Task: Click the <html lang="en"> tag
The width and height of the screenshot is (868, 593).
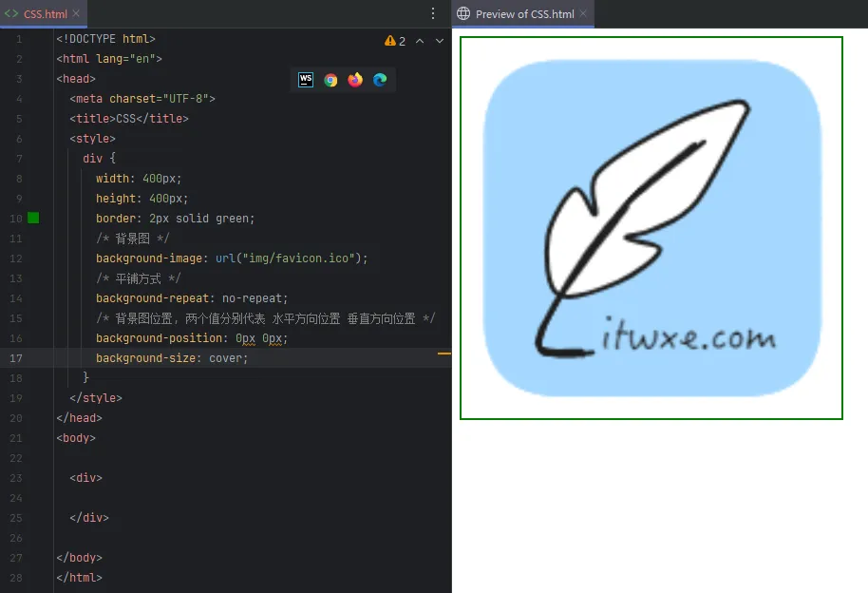Action: pyautogui.click(x=109, y=59)
